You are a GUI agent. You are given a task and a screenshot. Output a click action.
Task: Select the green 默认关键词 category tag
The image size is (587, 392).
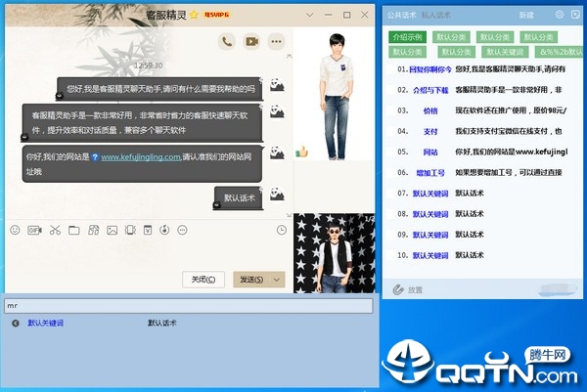point(505,52)
